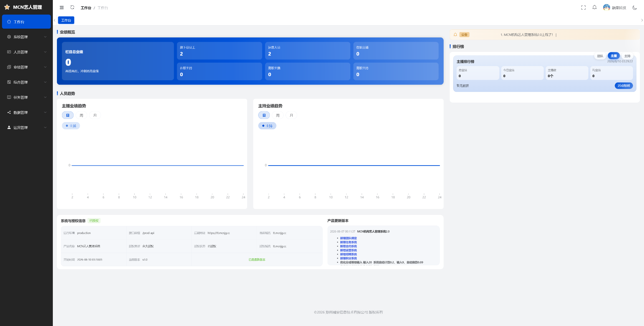Select 月 in 主持业绩趋势 chart
The image size is (644, 326).
pos(291,115)
